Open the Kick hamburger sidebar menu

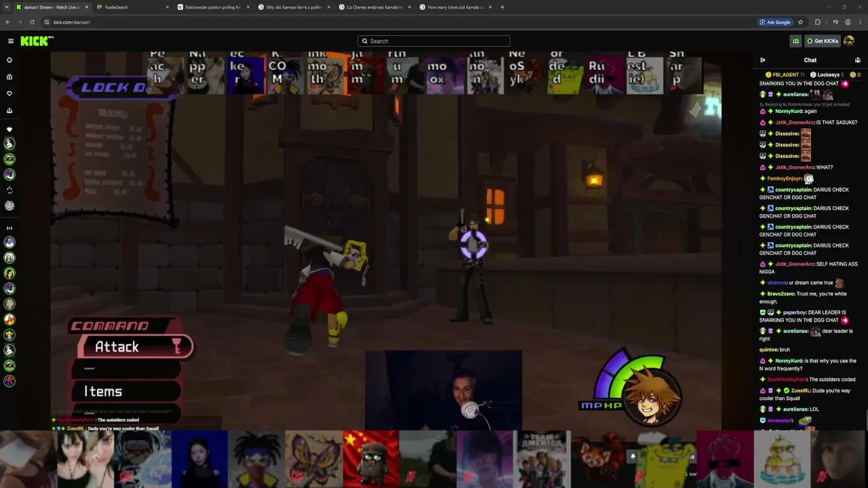point(11,41)
